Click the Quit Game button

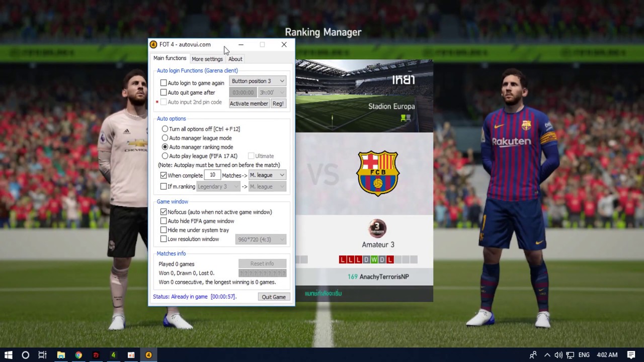(274, 297)
